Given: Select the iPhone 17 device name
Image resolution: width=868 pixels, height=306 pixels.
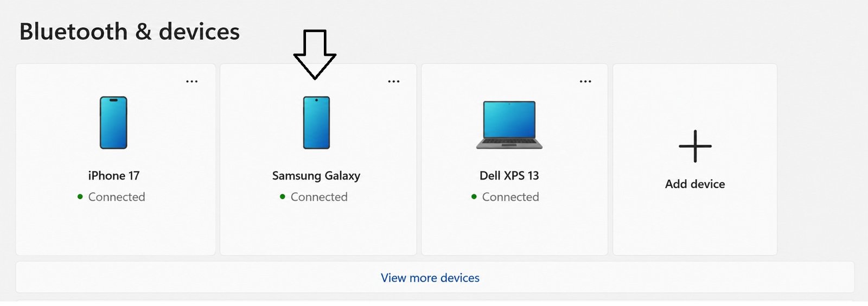Looking at the screenshot, I should 114,176.
